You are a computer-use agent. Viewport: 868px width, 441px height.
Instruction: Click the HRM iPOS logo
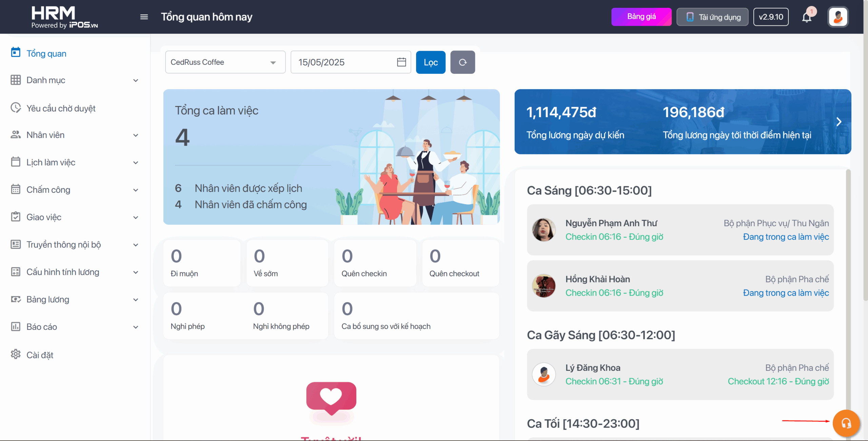point(64,17)
